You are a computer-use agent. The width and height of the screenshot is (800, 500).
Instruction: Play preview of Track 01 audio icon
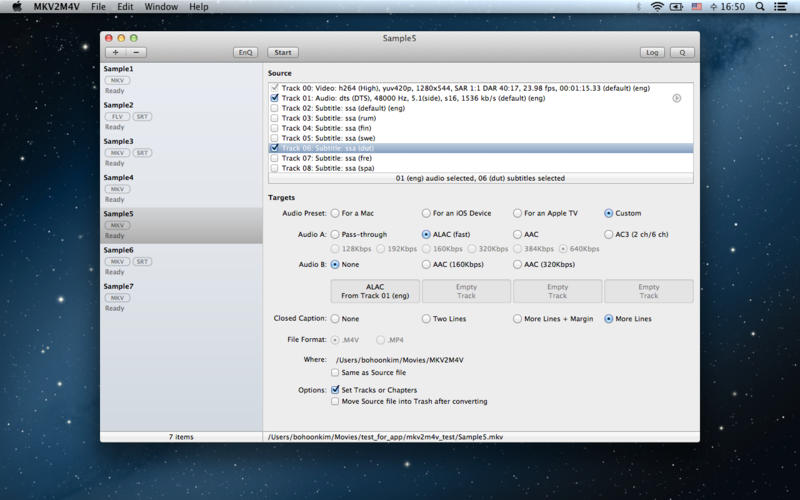pyautogui.click(x=677, y=98)
